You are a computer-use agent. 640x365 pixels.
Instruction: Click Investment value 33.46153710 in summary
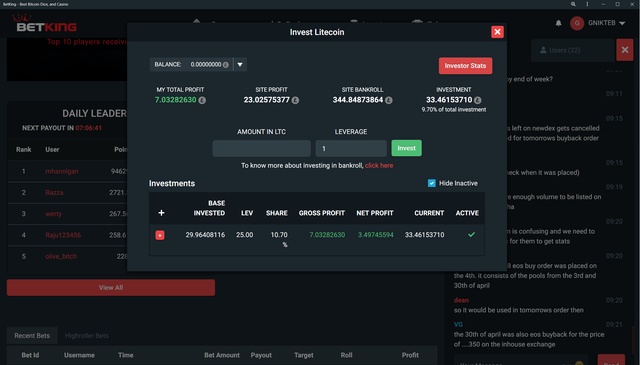[449, 100]
